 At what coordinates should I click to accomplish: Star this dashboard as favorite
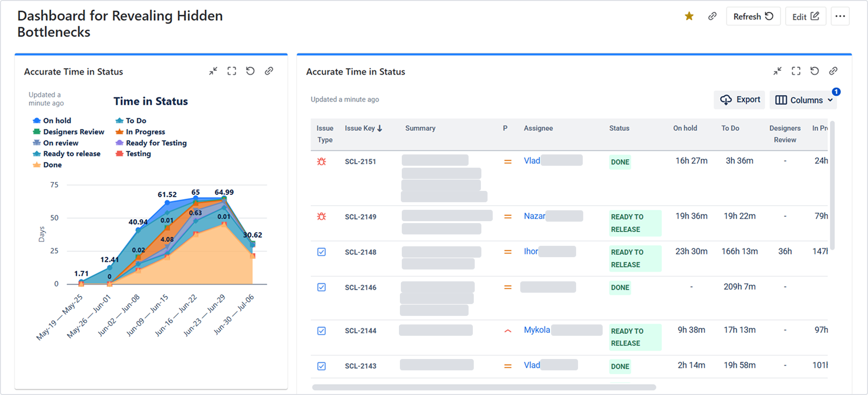point(689,17)
